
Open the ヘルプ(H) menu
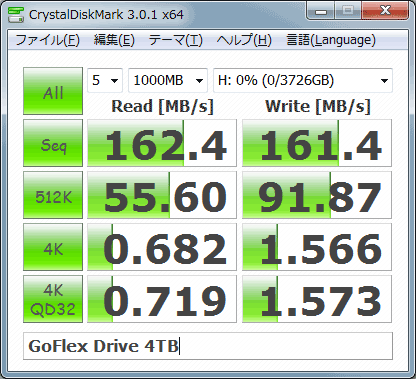[x=244, y=40]
